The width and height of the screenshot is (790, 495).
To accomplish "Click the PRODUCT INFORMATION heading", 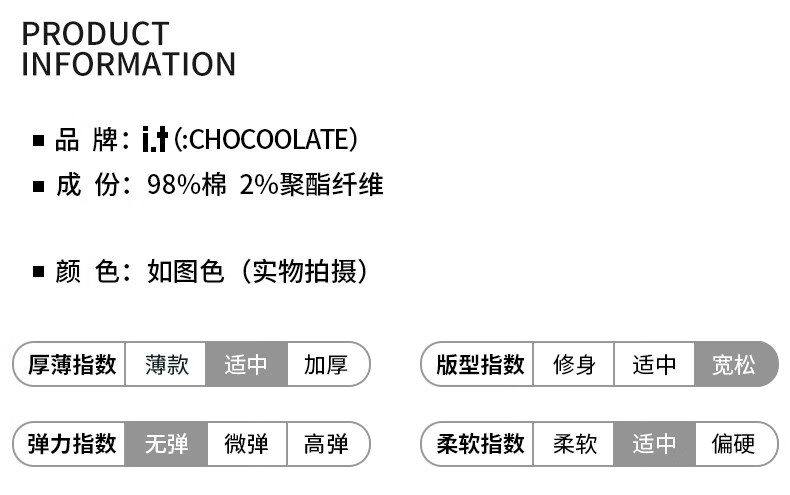I will 128,48.
